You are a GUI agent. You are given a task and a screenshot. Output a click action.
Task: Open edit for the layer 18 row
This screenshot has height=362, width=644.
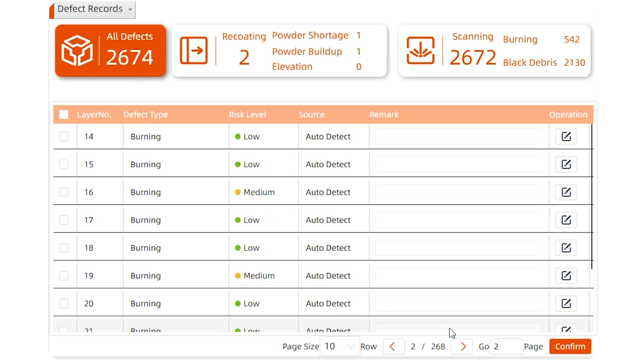pyautogui.click(x=566, y=248)
